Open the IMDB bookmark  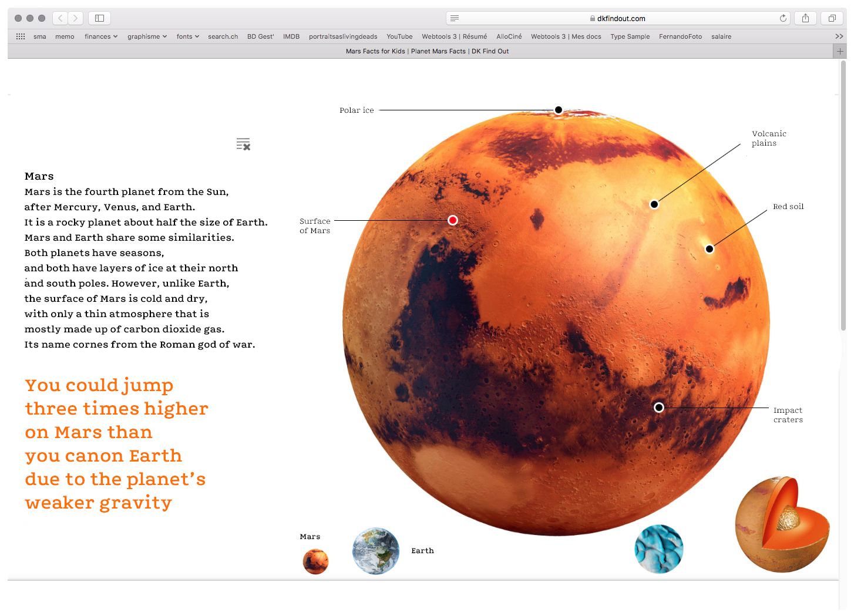click(291, 36)
